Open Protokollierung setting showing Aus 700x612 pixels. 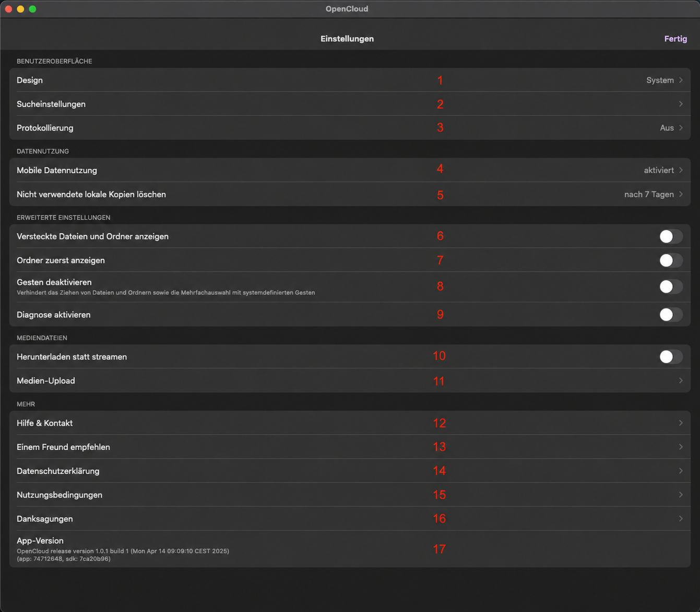350,128
